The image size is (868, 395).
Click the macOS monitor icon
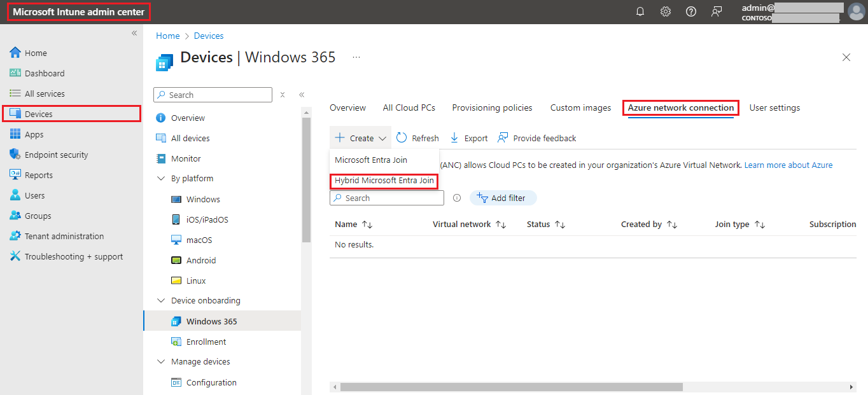(176, 240)
